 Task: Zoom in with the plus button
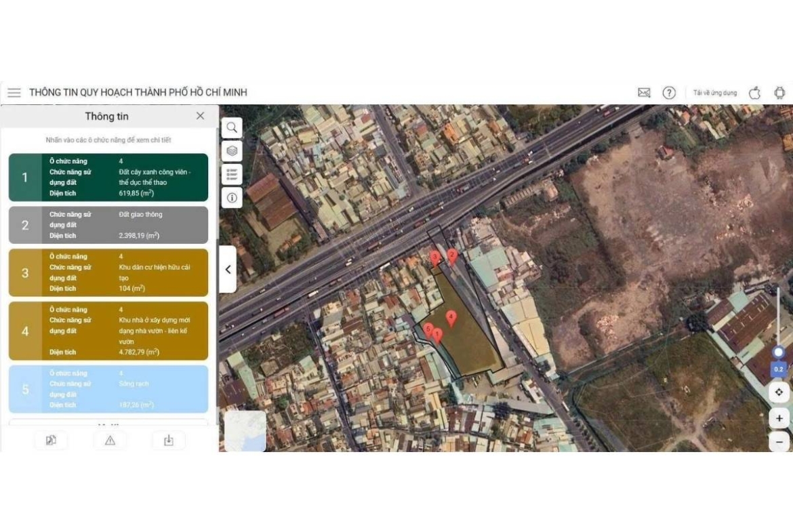[x=779, y=418]
